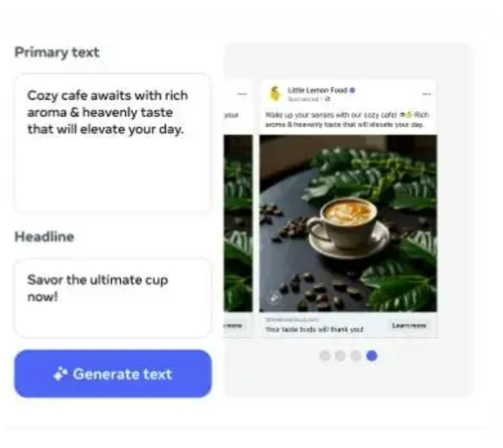Click into the Headline text field
Viewport: 503px width, 448px height.
point(113,298)
